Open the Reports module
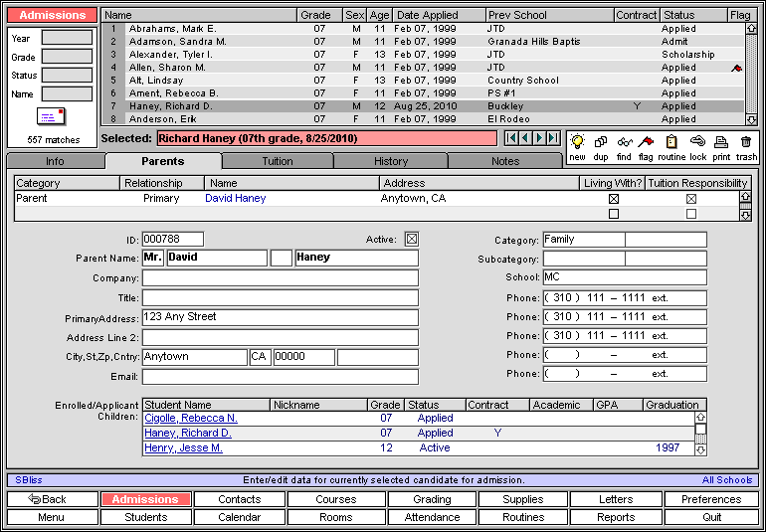766x532 pixels. pos(616,517)
